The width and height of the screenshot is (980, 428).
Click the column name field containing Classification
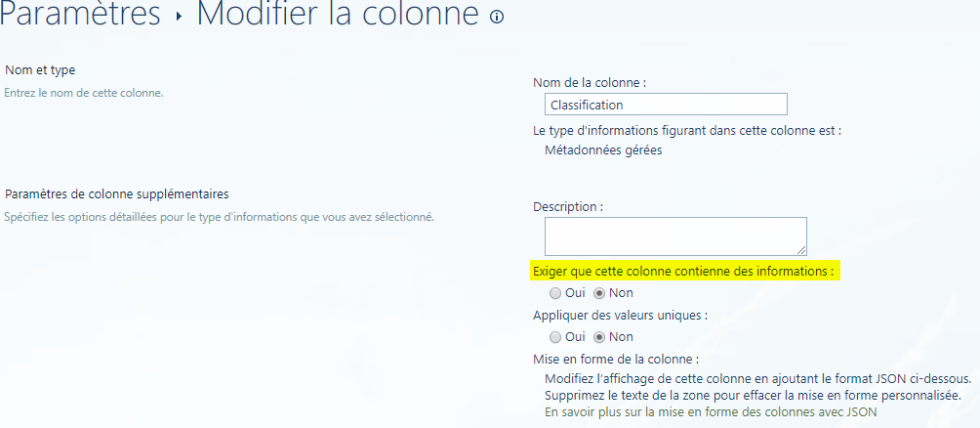coord(666,105)
